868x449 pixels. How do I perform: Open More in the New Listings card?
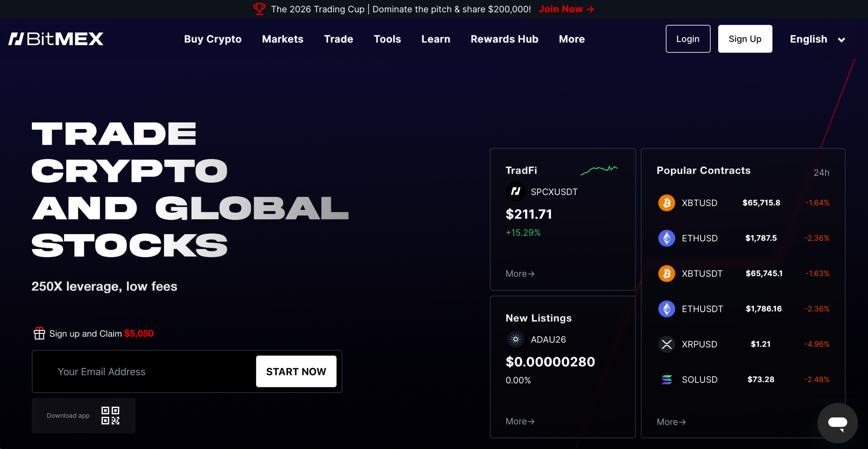coord(520,421)
